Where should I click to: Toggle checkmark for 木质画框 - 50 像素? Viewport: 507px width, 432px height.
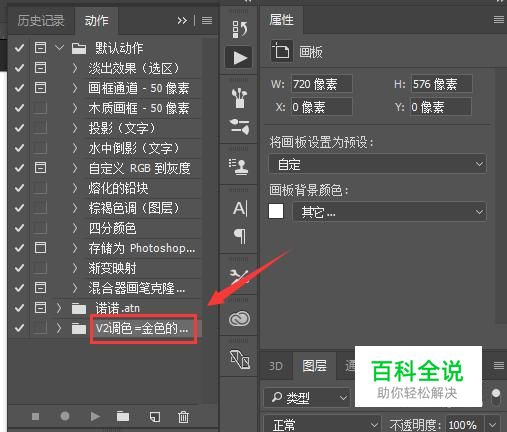(19, 108)
